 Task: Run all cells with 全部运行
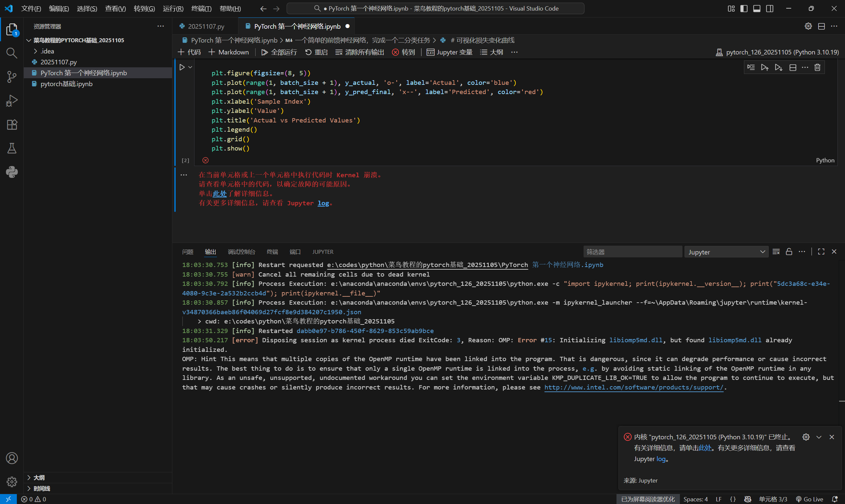click(x=279, y=52)
